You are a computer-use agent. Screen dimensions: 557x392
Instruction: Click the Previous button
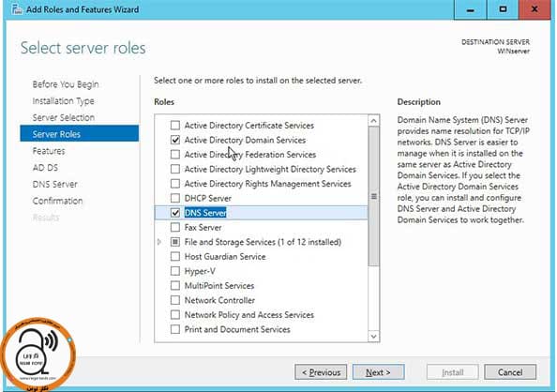321,372
